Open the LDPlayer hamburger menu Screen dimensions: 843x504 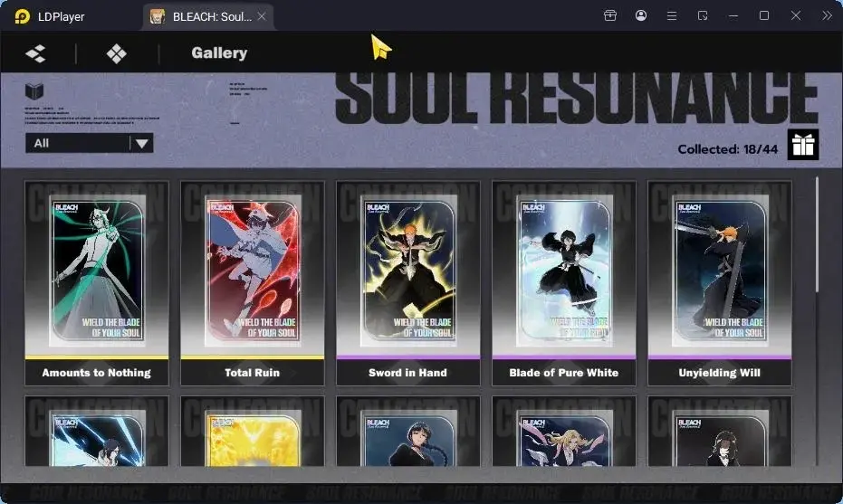point(672,15)
